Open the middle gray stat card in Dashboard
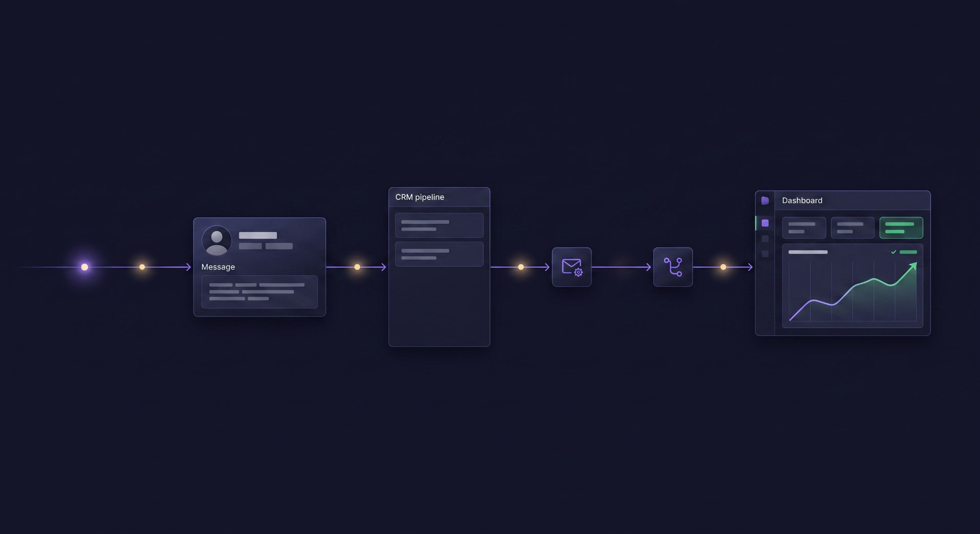This screenshot has width=980, height=534. 852,228
